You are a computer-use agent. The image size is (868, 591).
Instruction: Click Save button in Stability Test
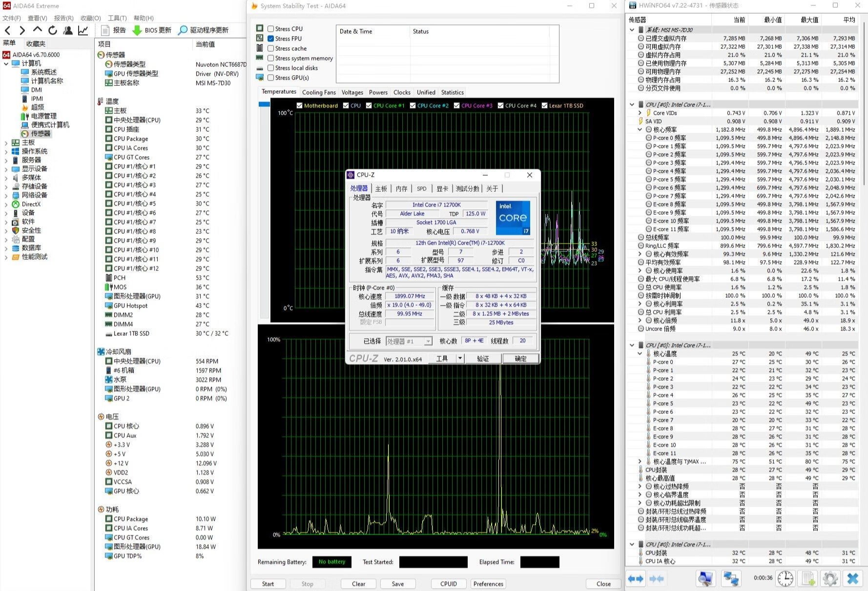(x=398, y=584)
